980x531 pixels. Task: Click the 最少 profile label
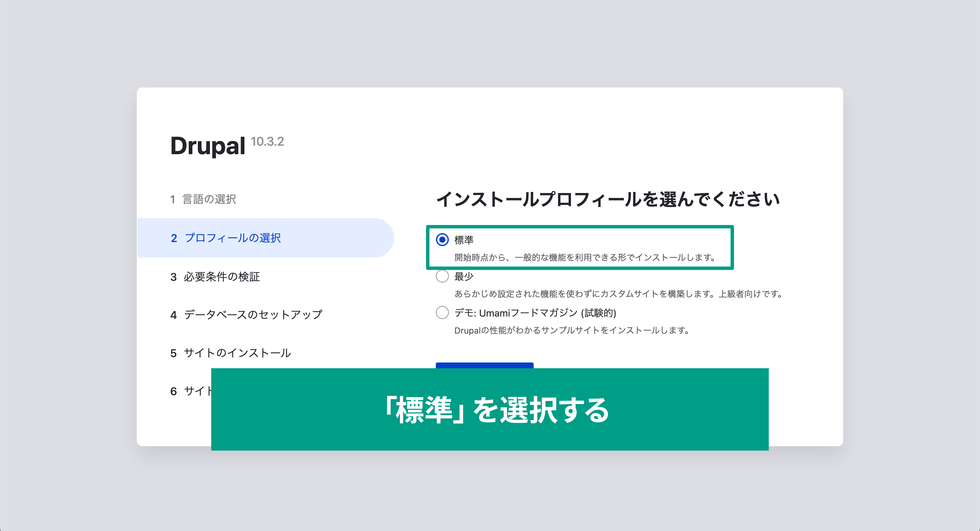click(x=464, y=276)
